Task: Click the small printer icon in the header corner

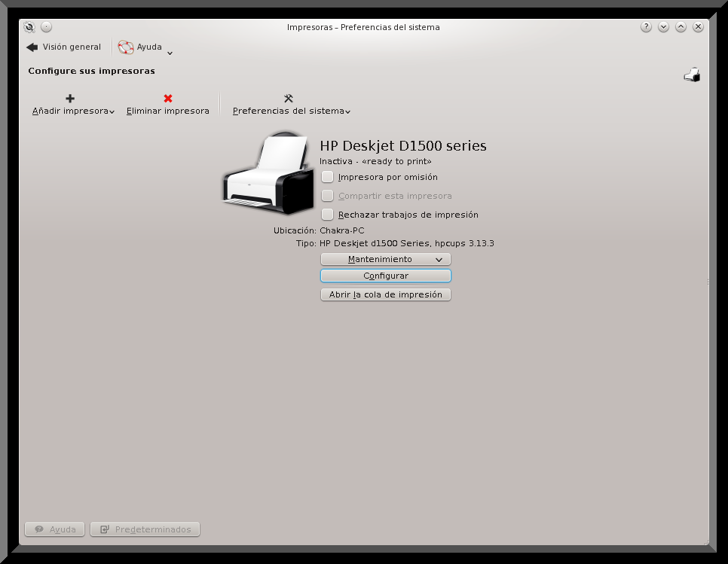Action: click(692, 75)
